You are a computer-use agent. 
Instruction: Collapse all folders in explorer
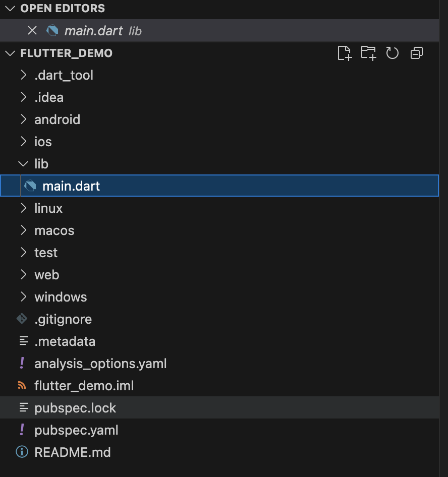pyautogui.click(x=417, y=53)
